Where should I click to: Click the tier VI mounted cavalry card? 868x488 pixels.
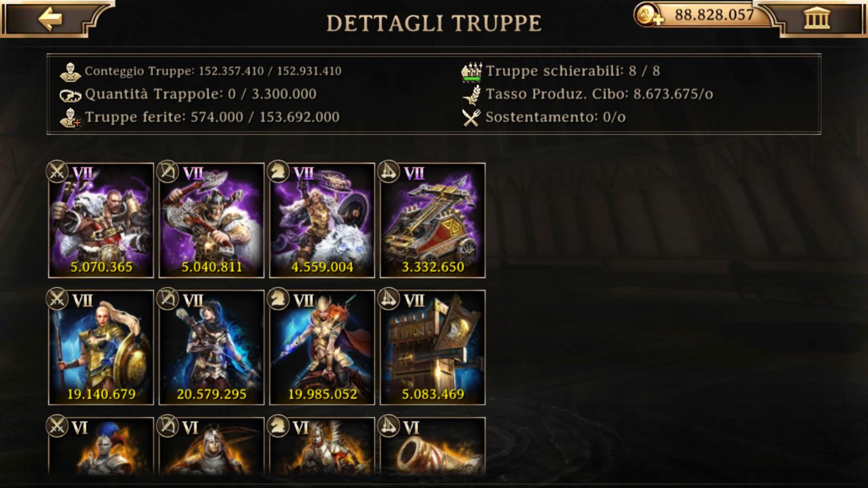coord(322,446)
